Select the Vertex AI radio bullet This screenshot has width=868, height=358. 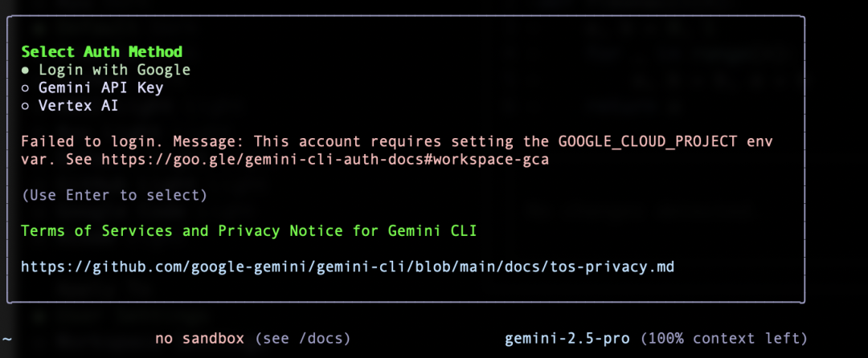25,106
